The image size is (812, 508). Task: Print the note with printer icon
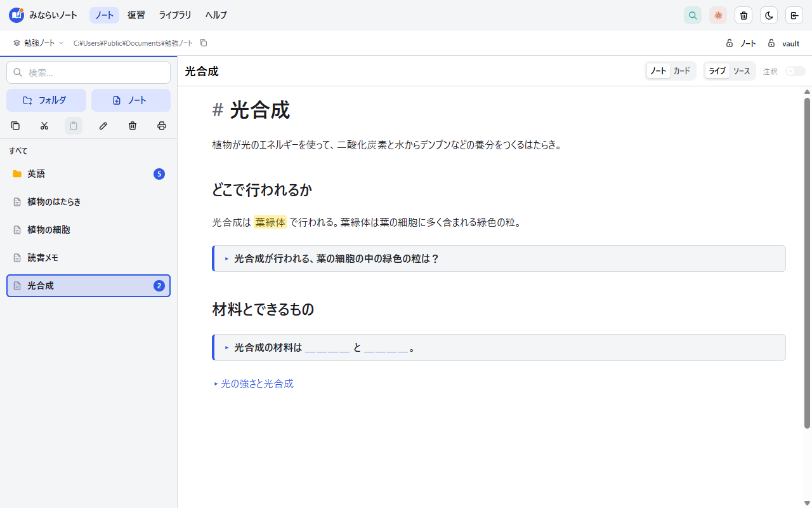(162, 126)
